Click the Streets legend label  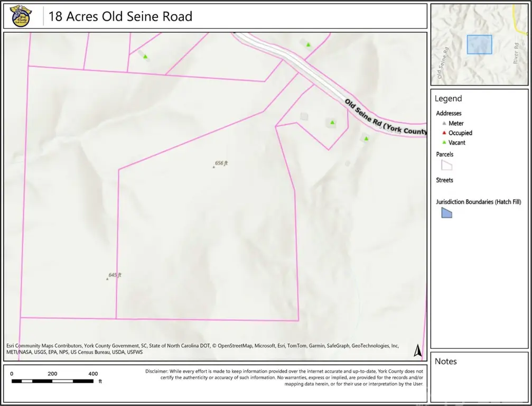coord(444,180)
